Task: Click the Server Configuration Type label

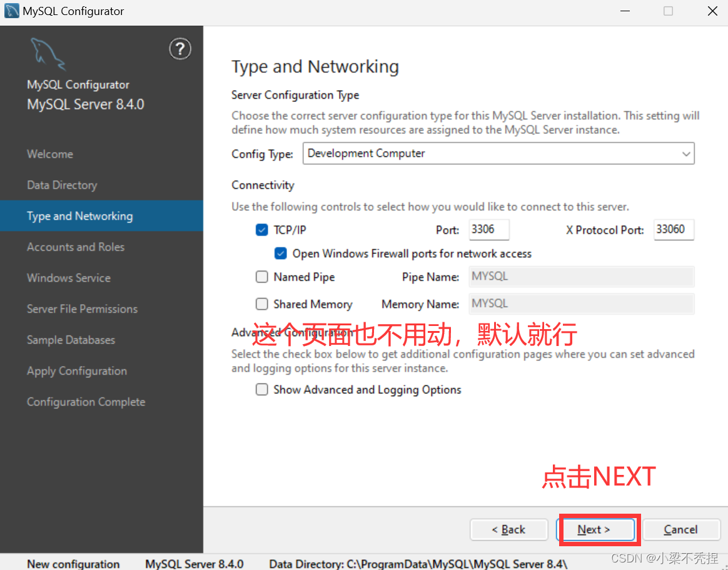Action: [295, 95]
